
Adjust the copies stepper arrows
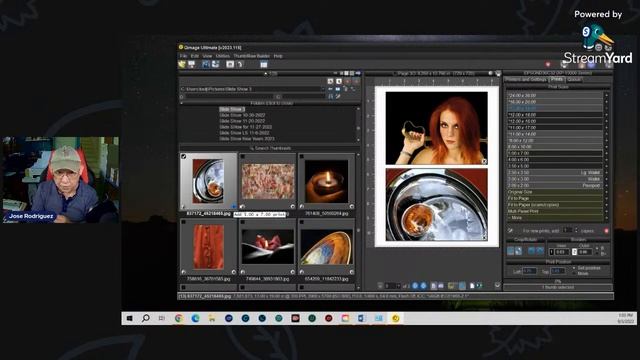tap(576, 231)
